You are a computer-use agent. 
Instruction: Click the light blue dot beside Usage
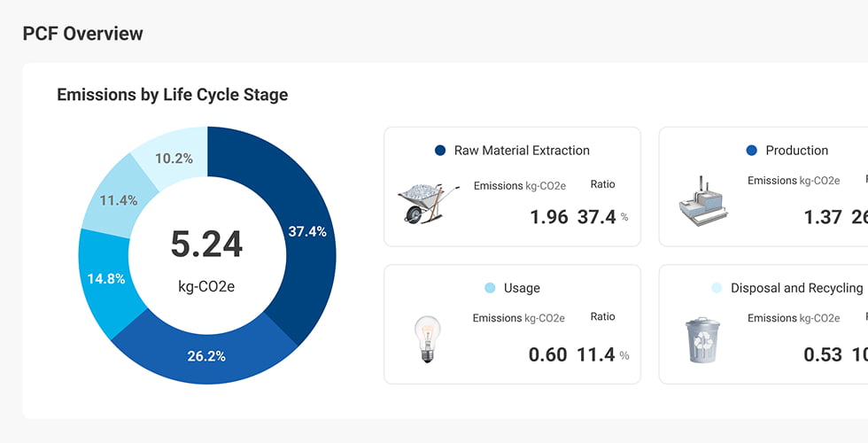490,288
